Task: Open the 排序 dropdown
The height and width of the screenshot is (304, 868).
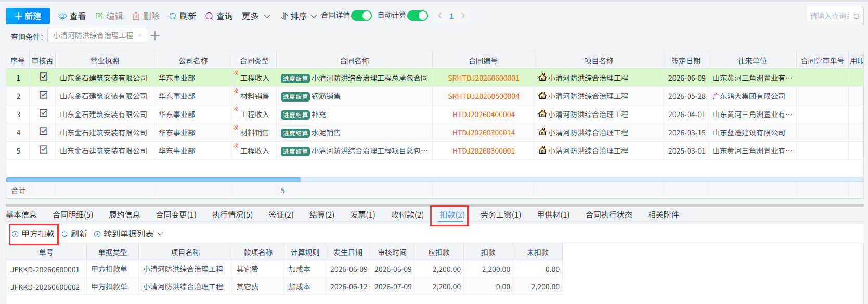Action: (299, 16)
